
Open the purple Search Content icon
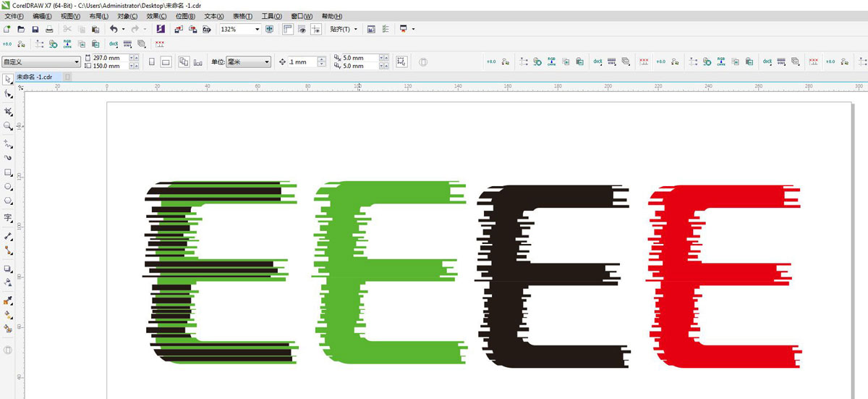(161, 29)
